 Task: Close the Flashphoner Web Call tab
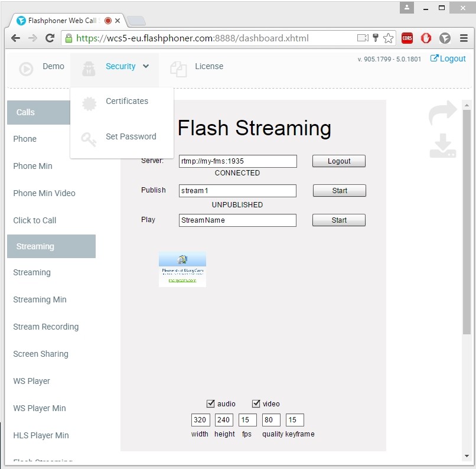(x=118, y=21)
